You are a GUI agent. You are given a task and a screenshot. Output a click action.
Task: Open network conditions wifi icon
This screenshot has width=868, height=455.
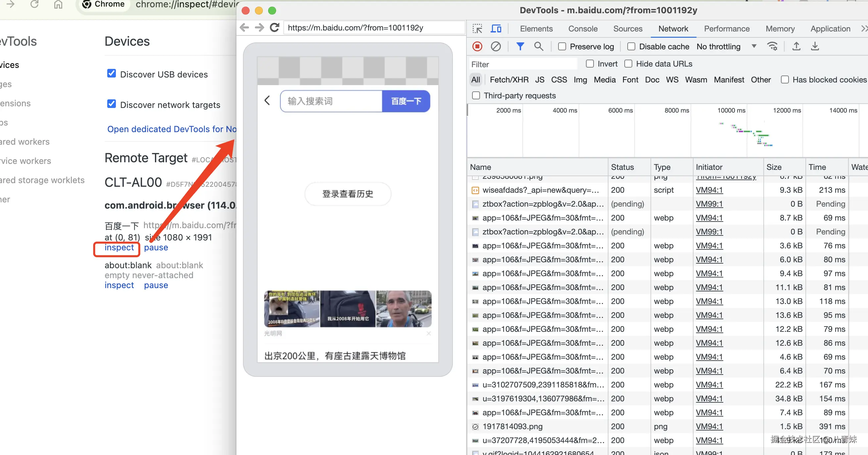click(x=772, y=46)
